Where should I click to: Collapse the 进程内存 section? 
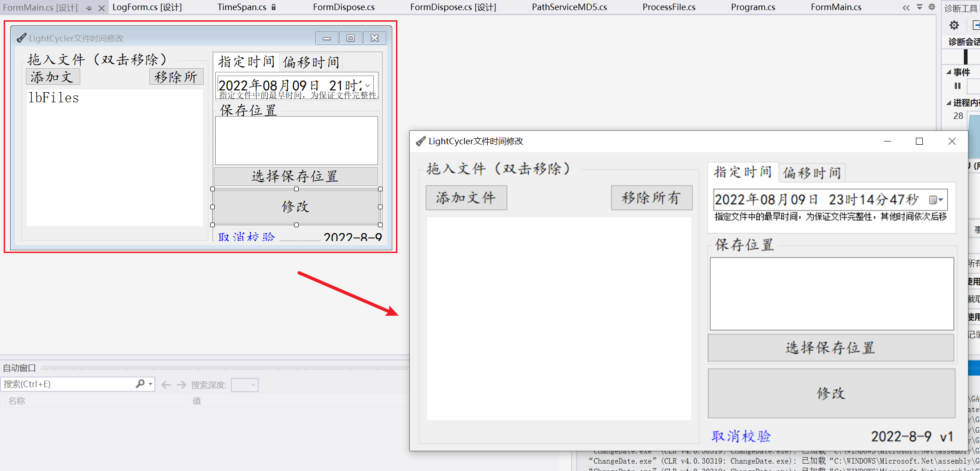(949, 103)
